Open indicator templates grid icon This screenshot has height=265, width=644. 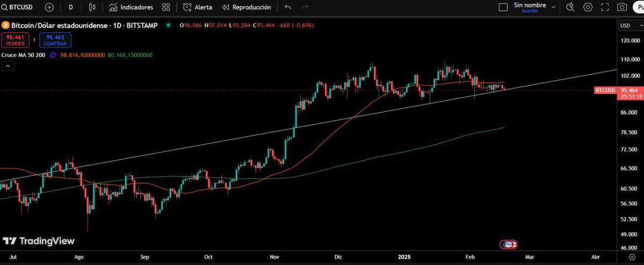[166, 8]
